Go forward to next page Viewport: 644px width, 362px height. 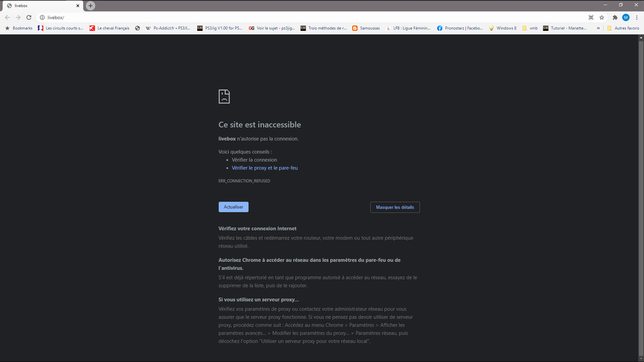pos(18,17)
